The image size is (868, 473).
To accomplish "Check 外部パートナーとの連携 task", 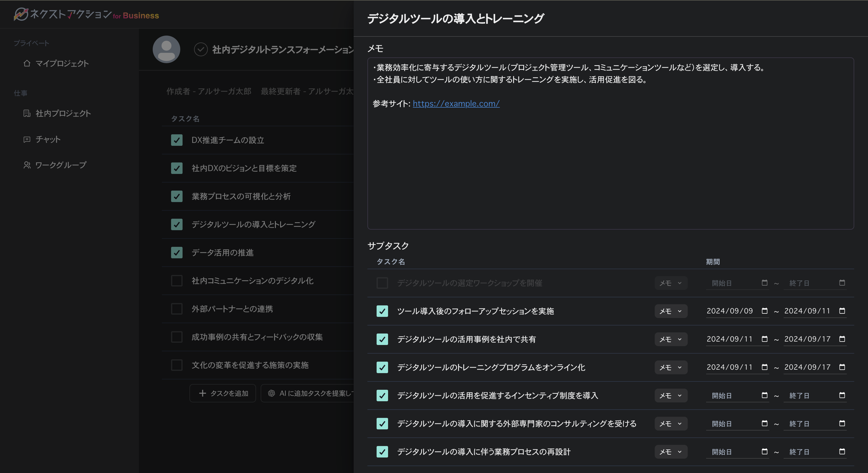I will pos(177,309).
